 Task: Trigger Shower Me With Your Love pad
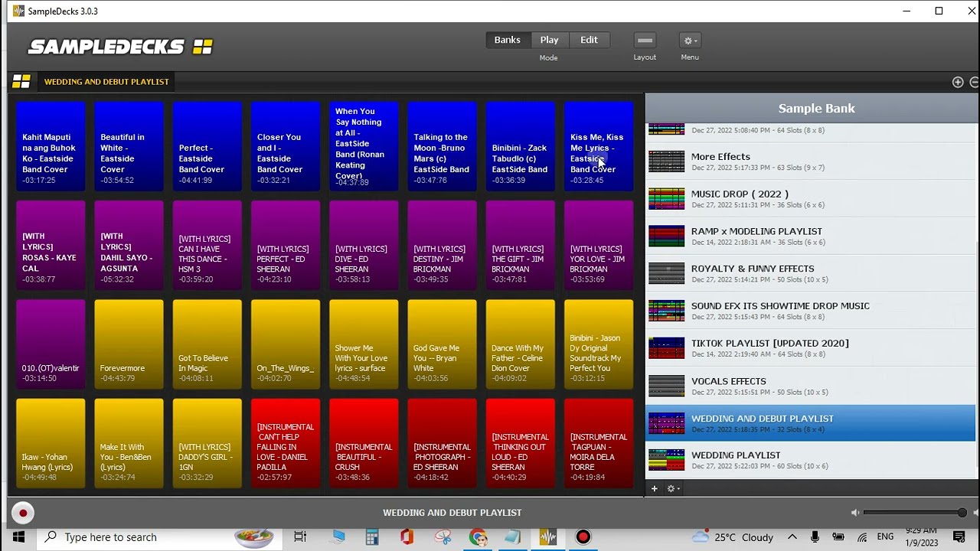pos(364,344)
